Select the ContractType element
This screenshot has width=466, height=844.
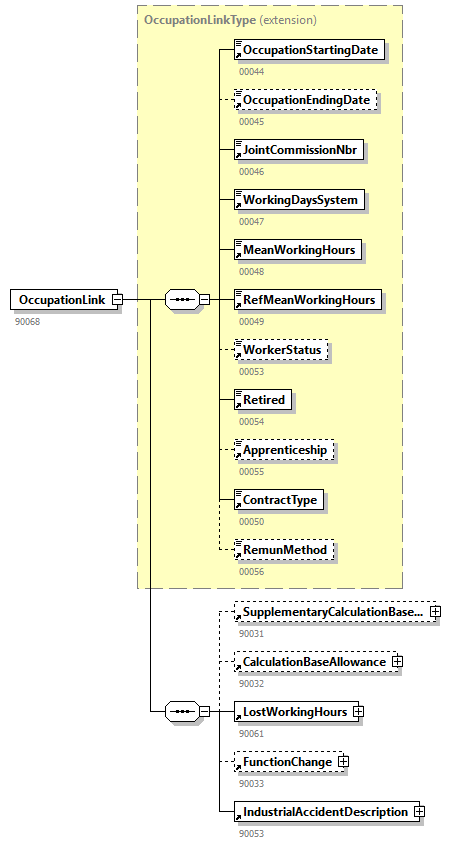279,500
